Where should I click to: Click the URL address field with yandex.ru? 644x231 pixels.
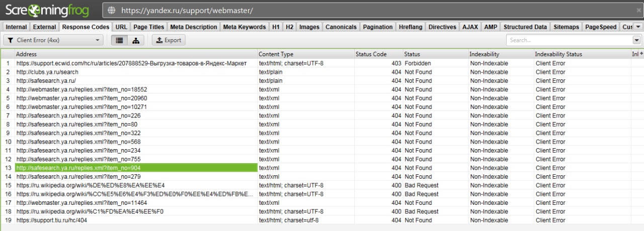[x=371, y=10]
